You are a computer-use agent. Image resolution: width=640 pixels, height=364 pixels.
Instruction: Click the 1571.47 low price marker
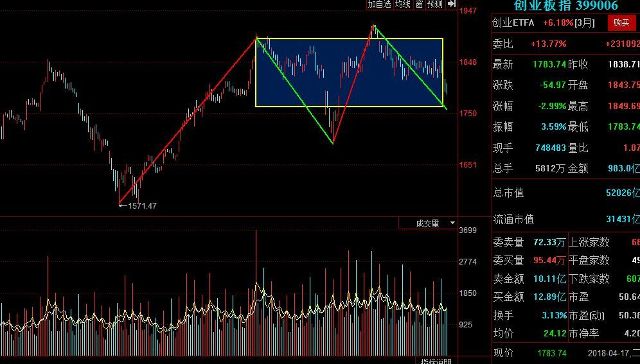(x=142, y=206)
